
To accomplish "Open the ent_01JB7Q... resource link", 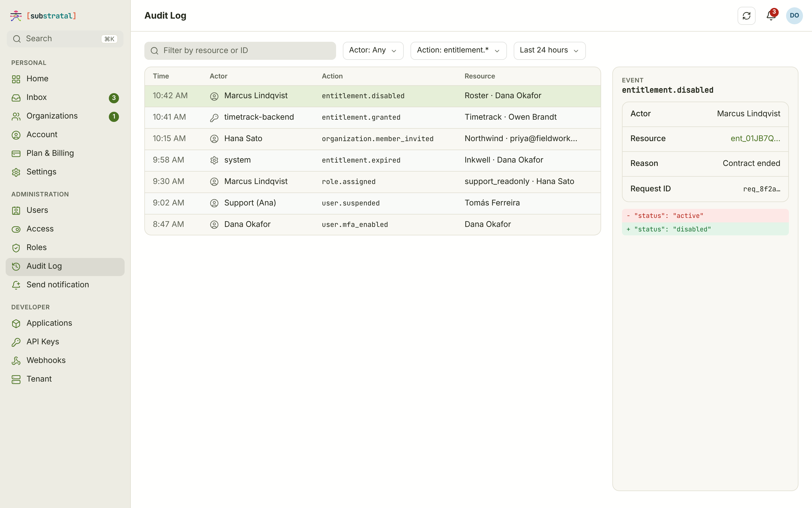I will 755,138.
